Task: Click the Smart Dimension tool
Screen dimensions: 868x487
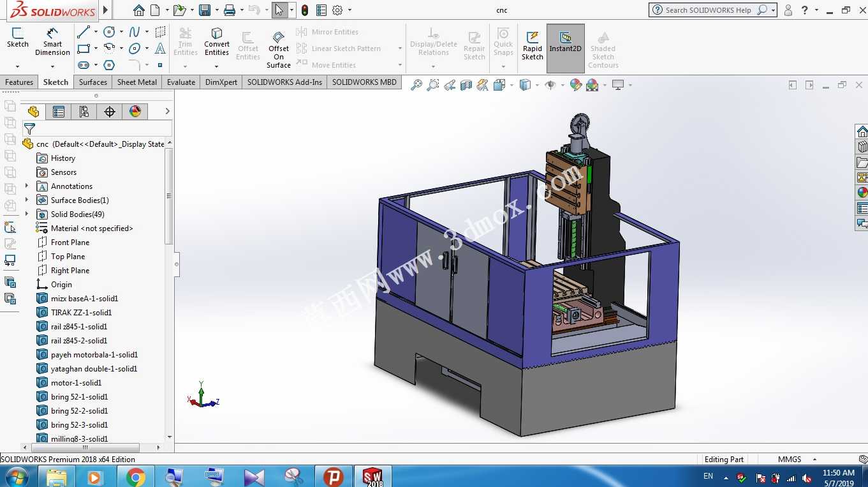Action: (x=52, y=41)
